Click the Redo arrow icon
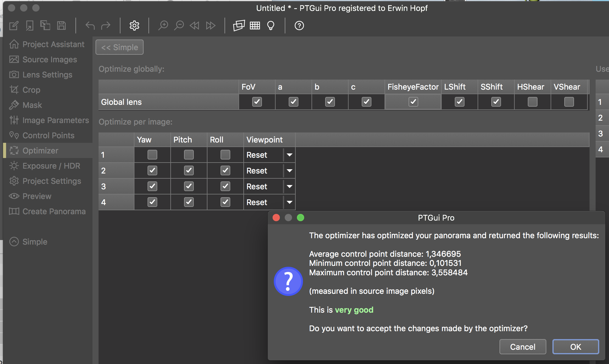 point(106,26)
